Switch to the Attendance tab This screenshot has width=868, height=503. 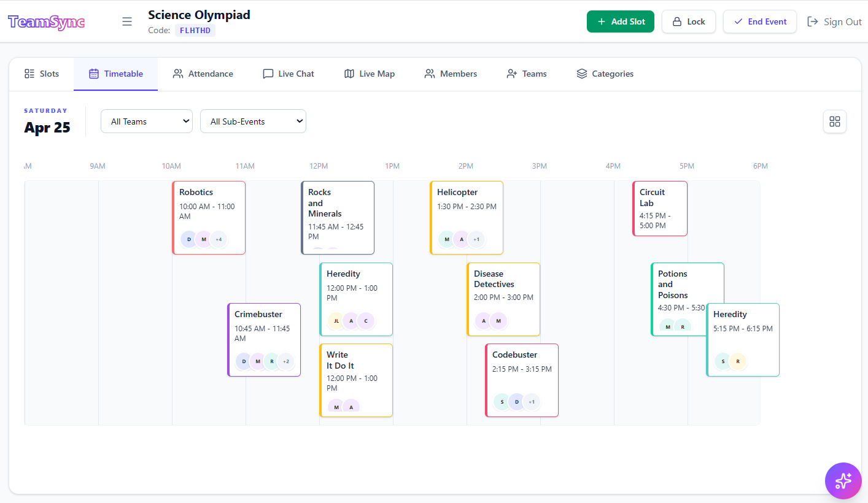pos(203,74)
